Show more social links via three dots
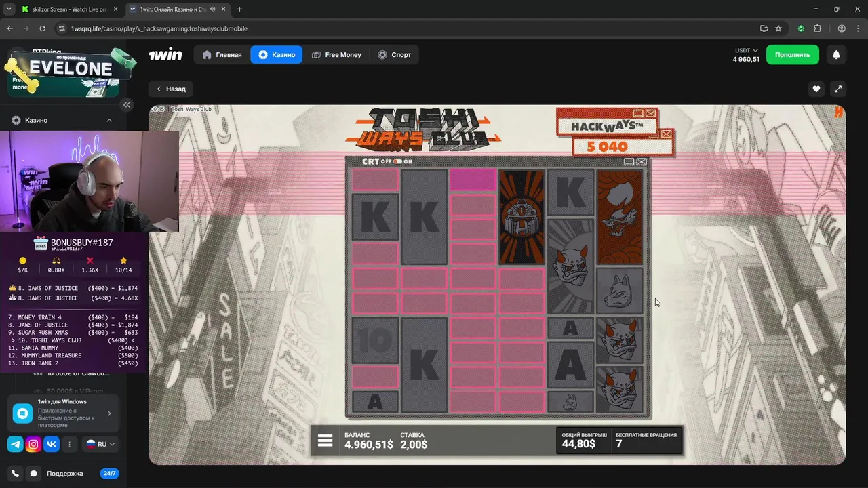This screenshot has width=868, height=488. point(69,445)
